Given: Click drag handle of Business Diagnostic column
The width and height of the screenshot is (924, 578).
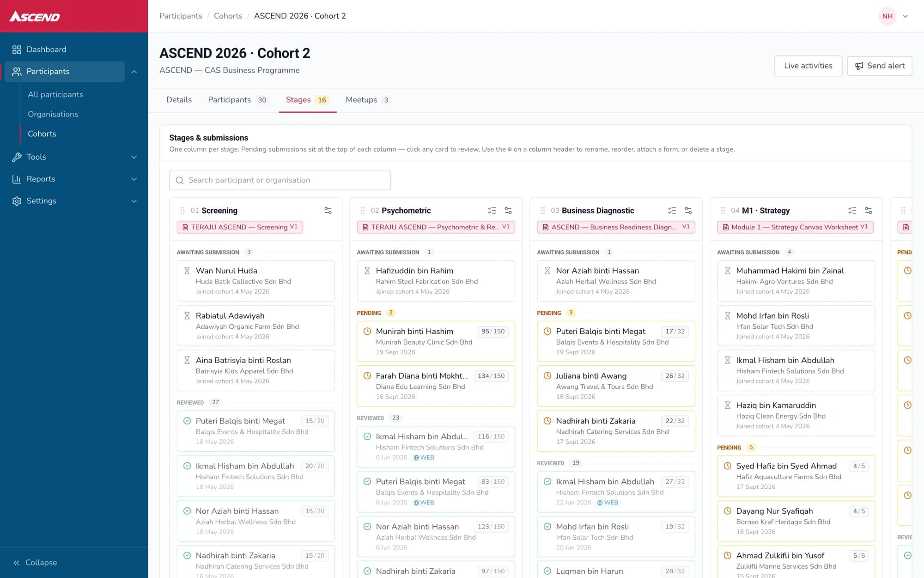Looking at the screenshot, I should (x=543, y=210).
